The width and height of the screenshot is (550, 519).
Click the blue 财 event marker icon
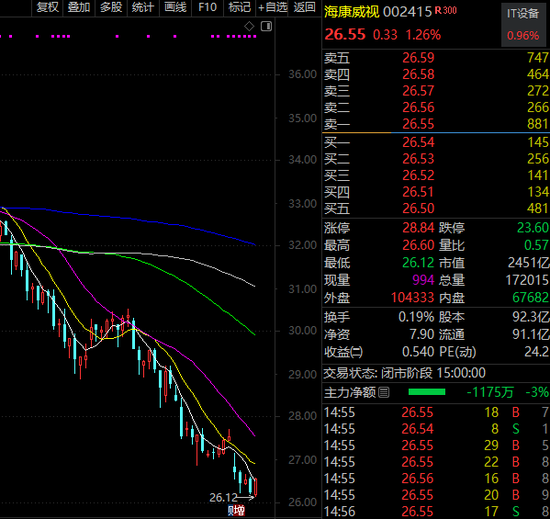[231, 511]
